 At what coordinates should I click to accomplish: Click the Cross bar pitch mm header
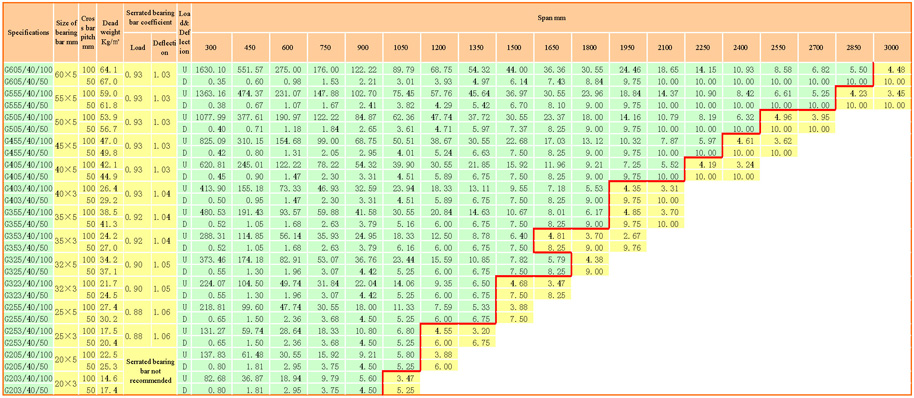(87, 31)
